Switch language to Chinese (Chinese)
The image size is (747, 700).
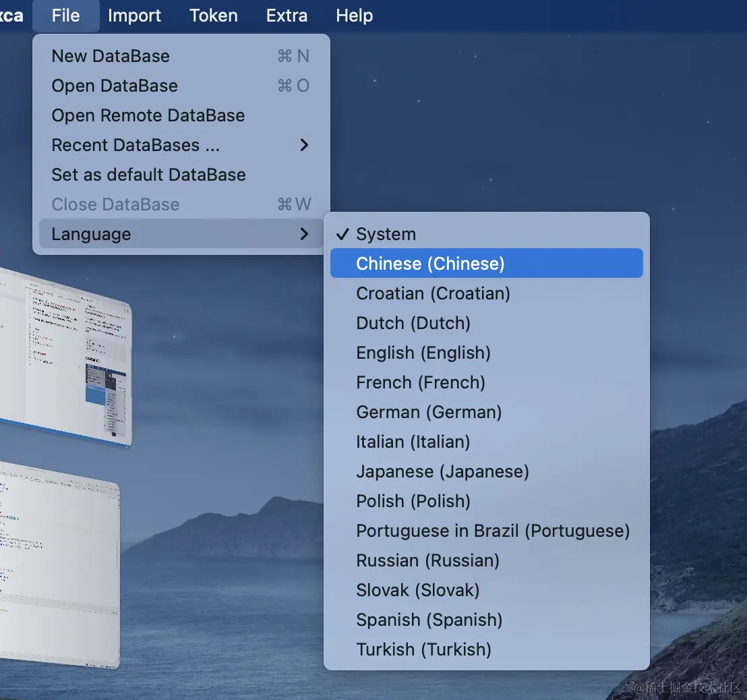[x=486, y=264]
